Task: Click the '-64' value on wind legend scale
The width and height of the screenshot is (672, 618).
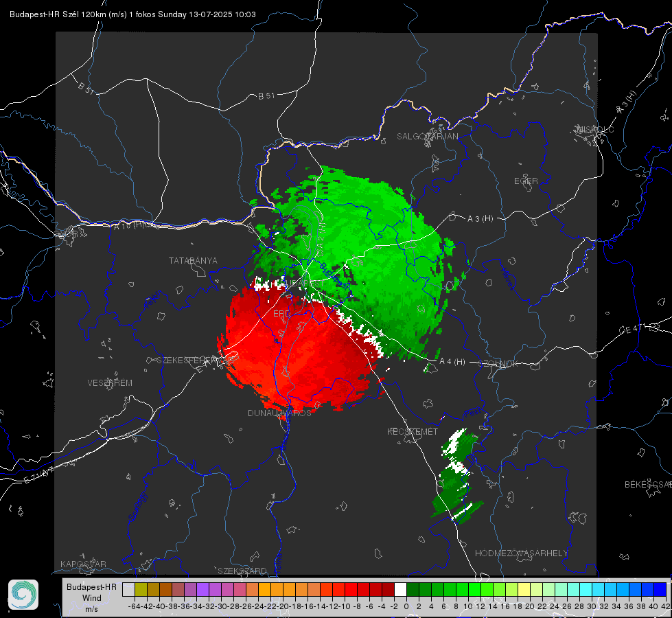Action: point(135,606)
